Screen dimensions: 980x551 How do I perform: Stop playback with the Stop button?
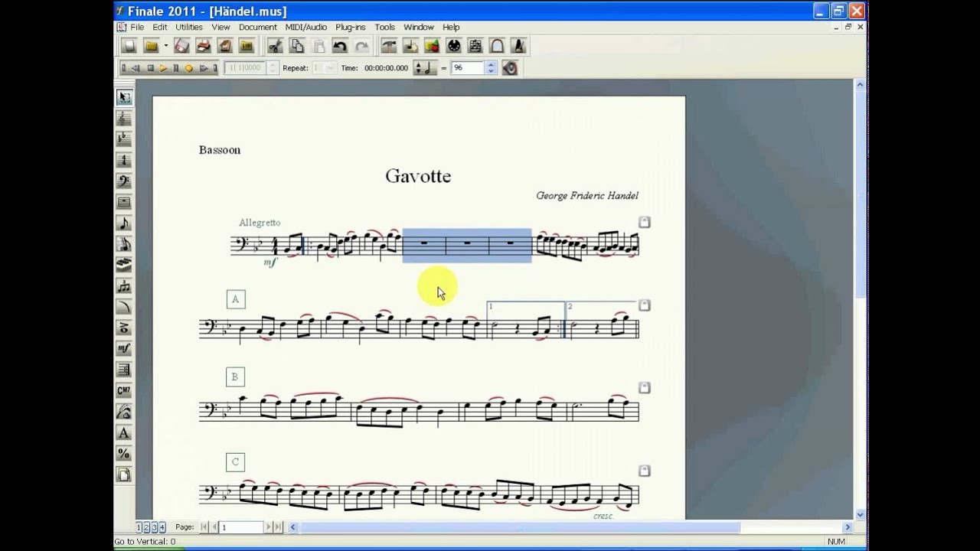151,68
